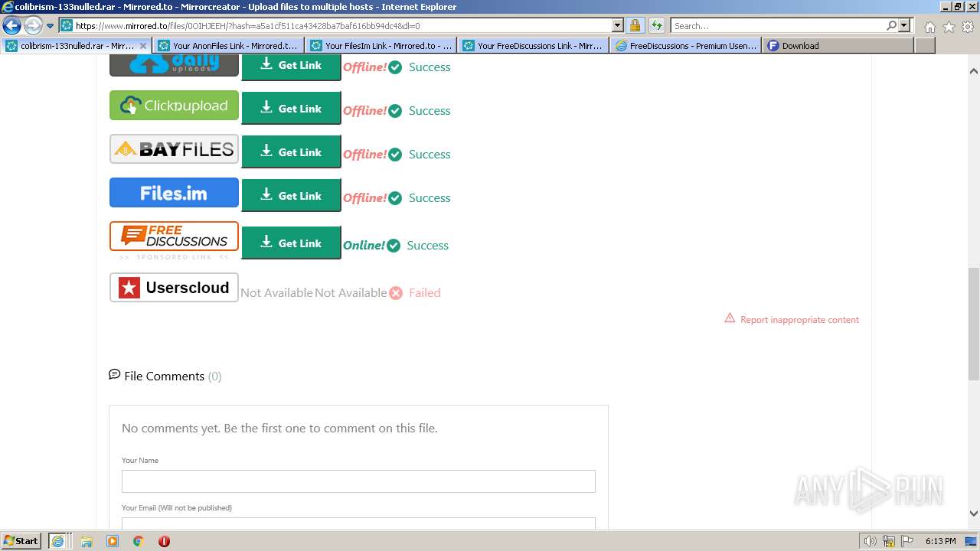The height and width of the screenshot is (551, 980).
Task: Click the browser Back arrow button
Action: pos(11,26)
